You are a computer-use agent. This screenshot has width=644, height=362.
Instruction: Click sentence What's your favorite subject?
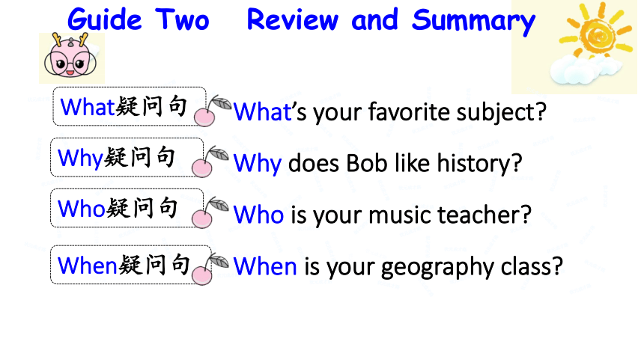pyautogui.click(x=390, y=112)
